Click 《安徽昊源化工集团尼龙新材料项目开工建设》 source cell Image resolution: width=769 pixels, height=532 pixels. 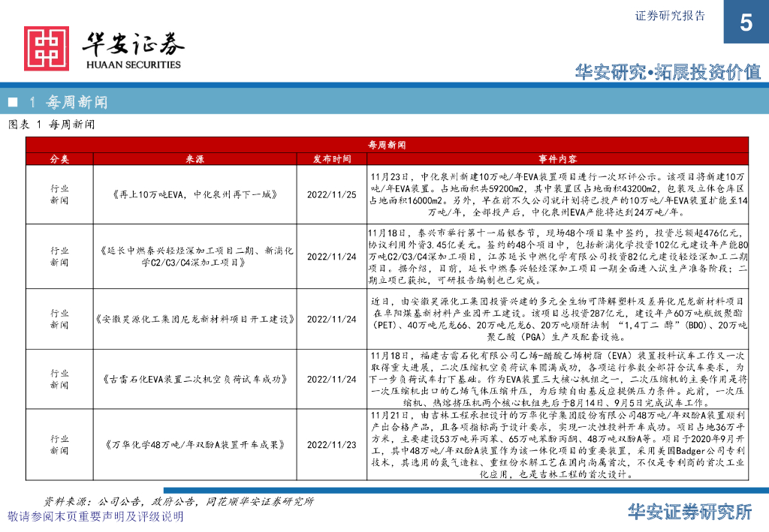point(195,319)
